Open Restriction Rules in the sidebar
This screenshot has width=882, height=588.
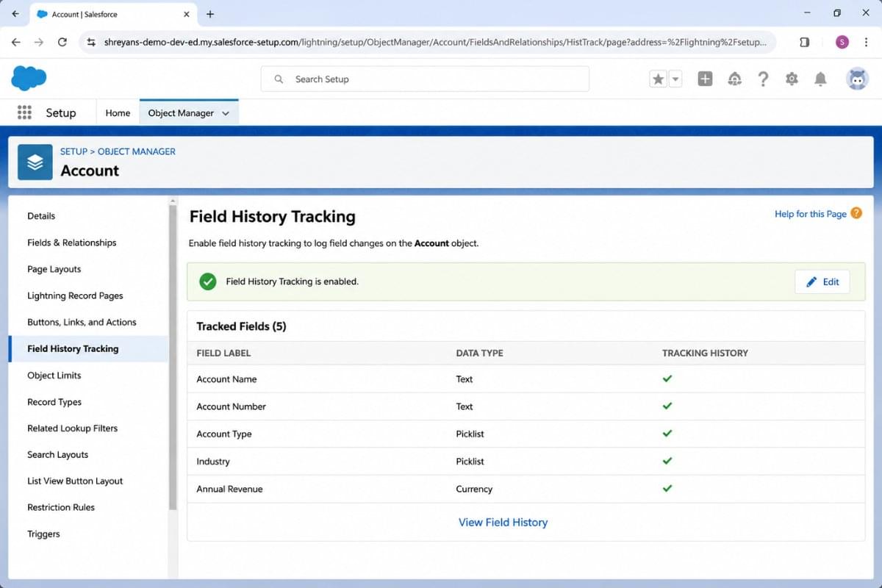[x=61, y=507]
